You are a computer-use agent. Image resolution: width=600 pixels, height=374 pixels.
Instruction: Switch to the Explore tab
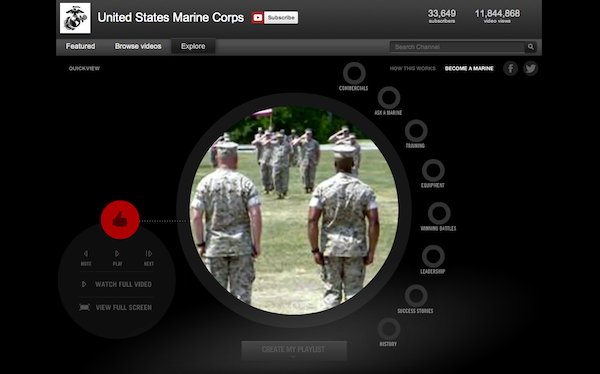(193, 46)
